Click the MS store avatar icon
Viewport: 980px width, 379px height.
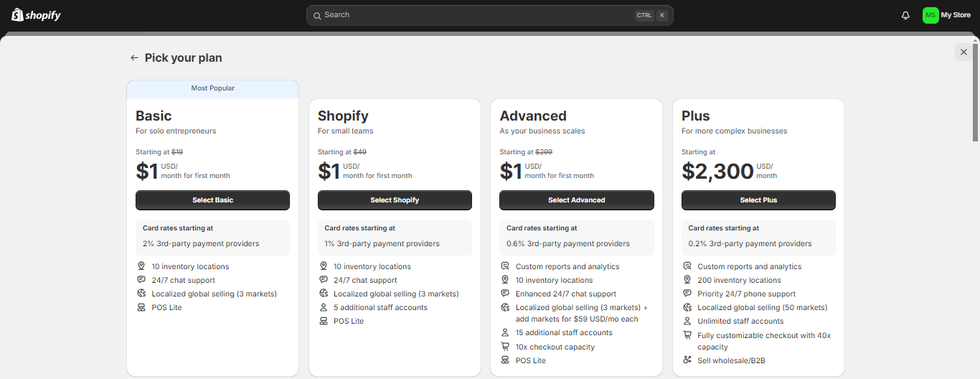(x=930, y=15)
